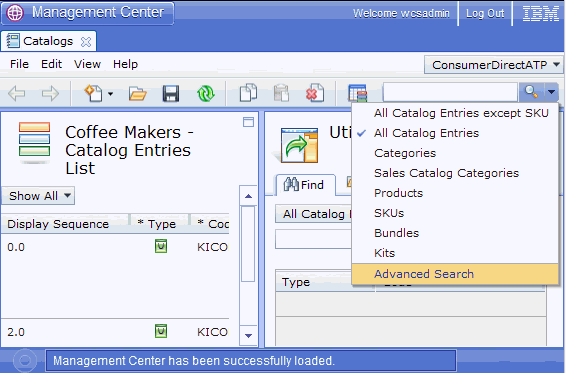Click the list scrollbar down arrow

tap(248, 336)
